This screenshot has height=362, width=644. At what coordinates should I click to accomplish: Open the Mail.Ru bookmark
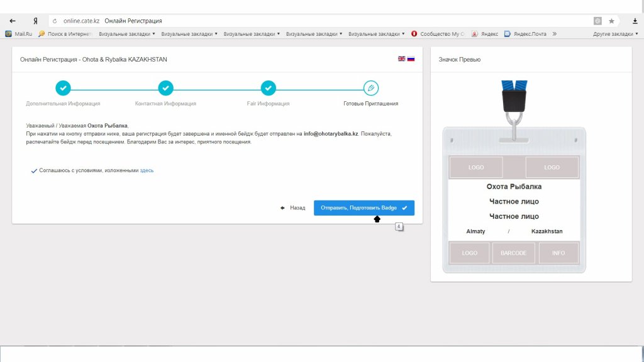[19, 34]
